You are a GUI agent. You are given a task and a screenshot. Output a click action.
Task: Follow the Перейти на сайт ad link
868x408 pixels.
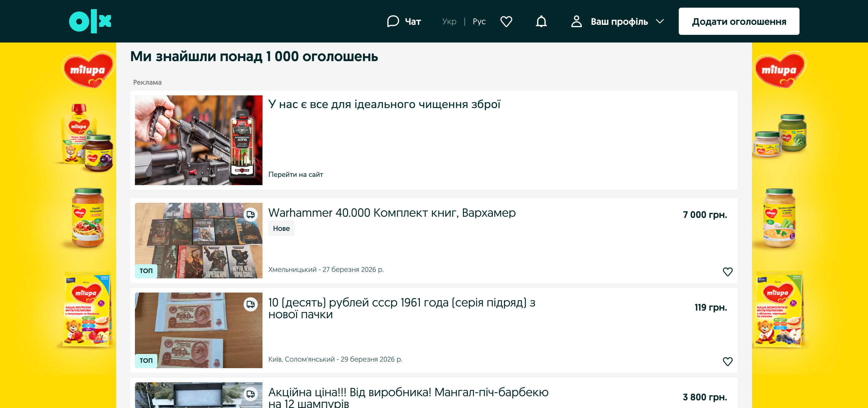pos(295,174)
